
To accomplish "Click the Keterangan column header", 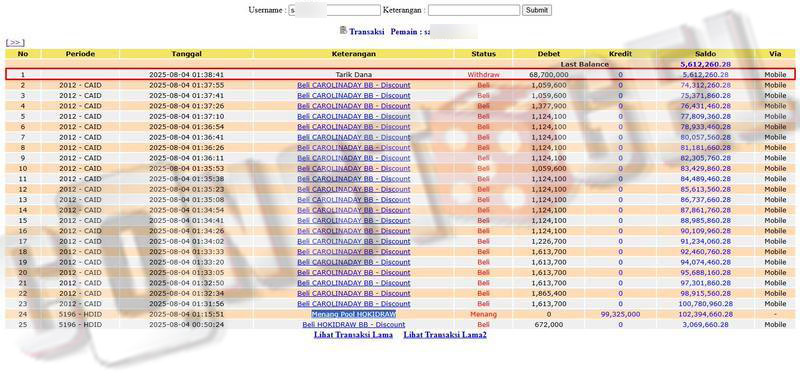I will tap(353, 54).
